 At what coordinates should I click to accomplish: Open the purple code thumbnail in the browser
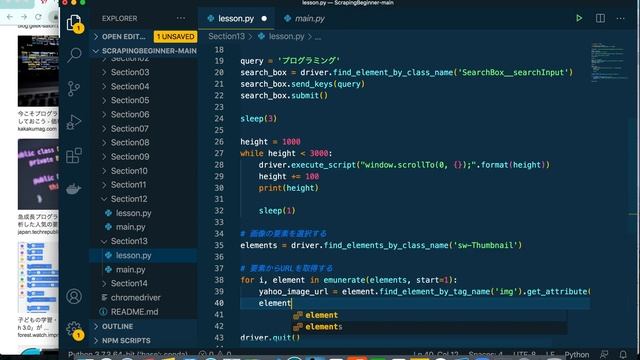tap(38, 174)
